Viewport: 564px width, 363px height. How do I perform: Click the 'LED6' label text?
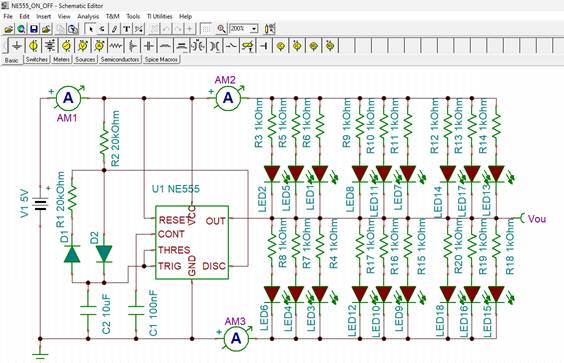click(x=264, y=318)
